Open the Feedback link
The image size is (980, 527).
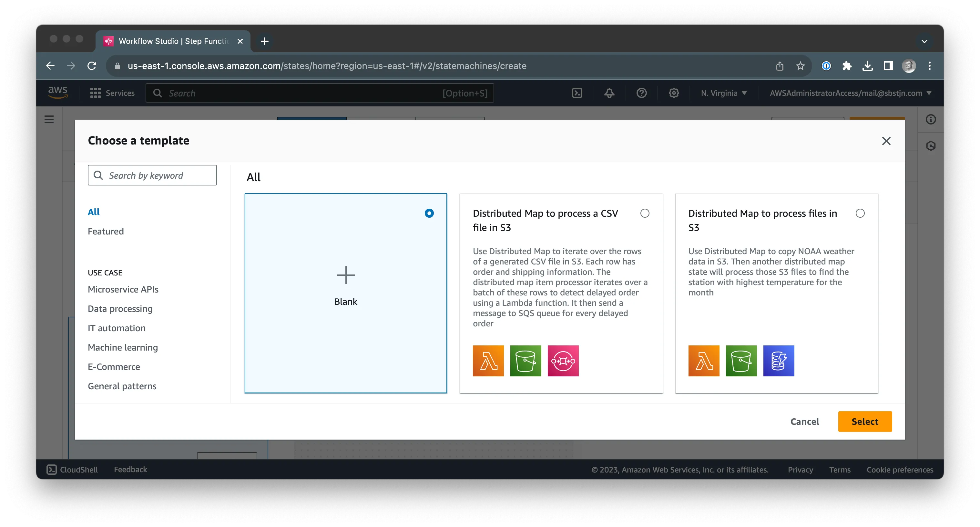click(x=130, y=469)
